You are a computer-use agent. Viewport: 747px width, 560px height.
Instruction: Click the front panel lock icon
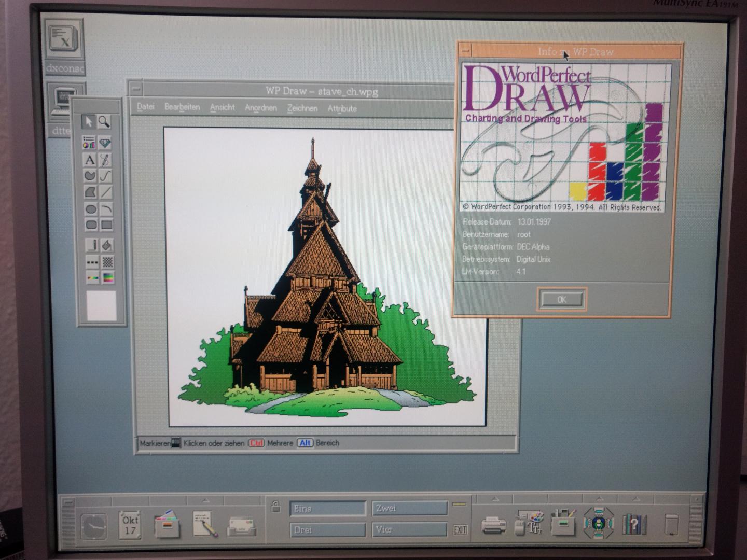pyautogui.click(x=275, y=507)
